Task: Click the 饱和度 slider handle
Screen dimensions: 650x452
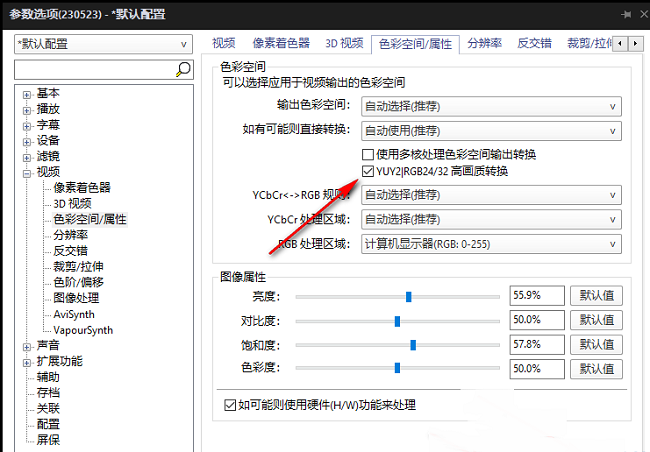Action: tap(413, 345)
